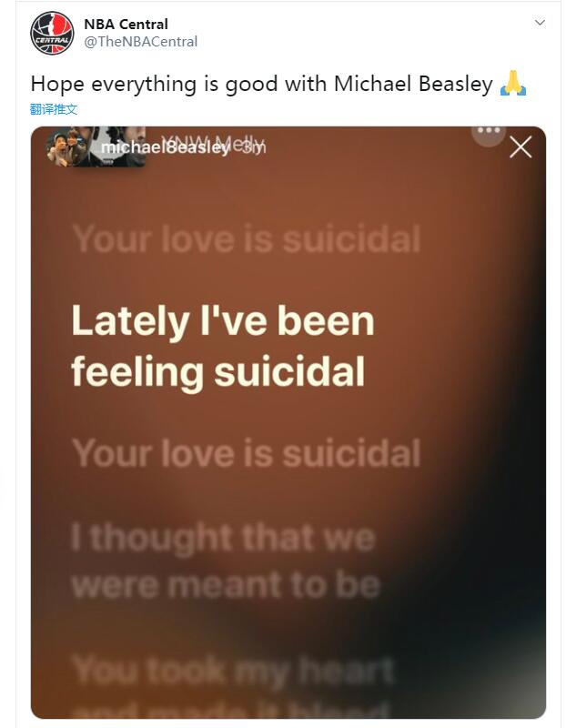Select the "You took my heart" lyric line
Screen dimensions: 566x728
point(233,671)
